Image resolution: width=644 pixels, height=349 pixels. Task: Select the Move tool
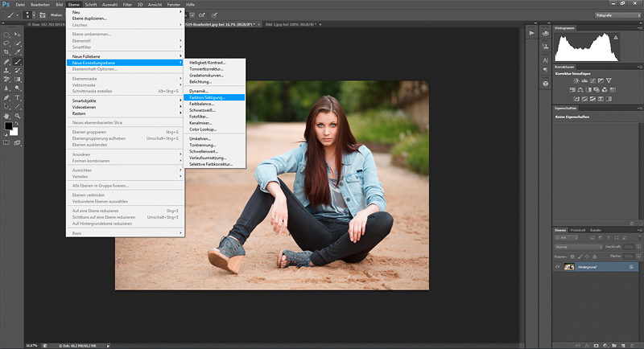(17, 35)
